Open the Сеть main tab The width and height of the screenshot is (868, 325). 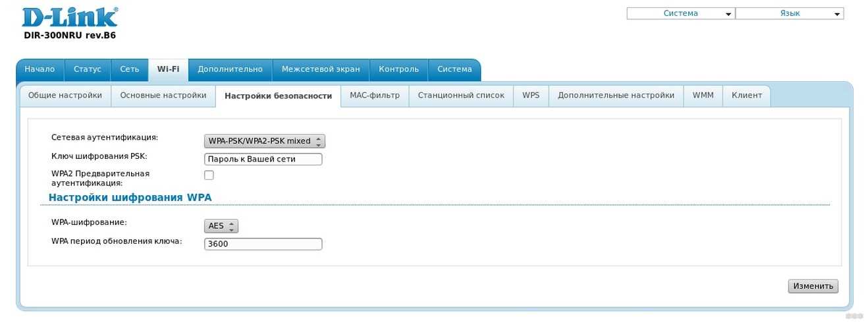130,69
